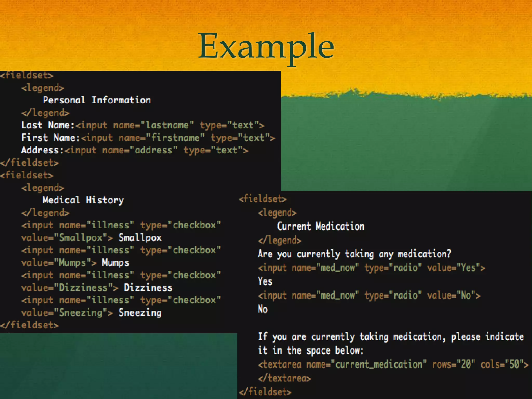Click the "Address:" label in the code

pos(43,150)
